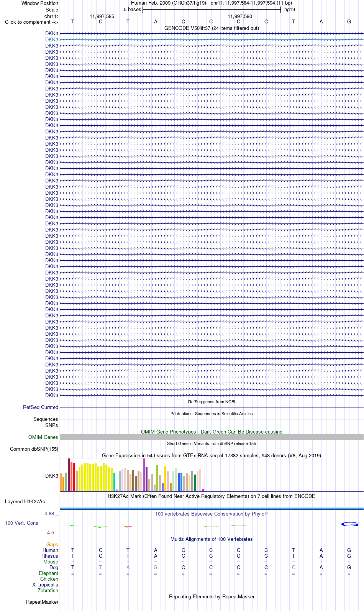
Task: Click the 'Layered H3K27Ac' track label
Action: tap(25, 501)
